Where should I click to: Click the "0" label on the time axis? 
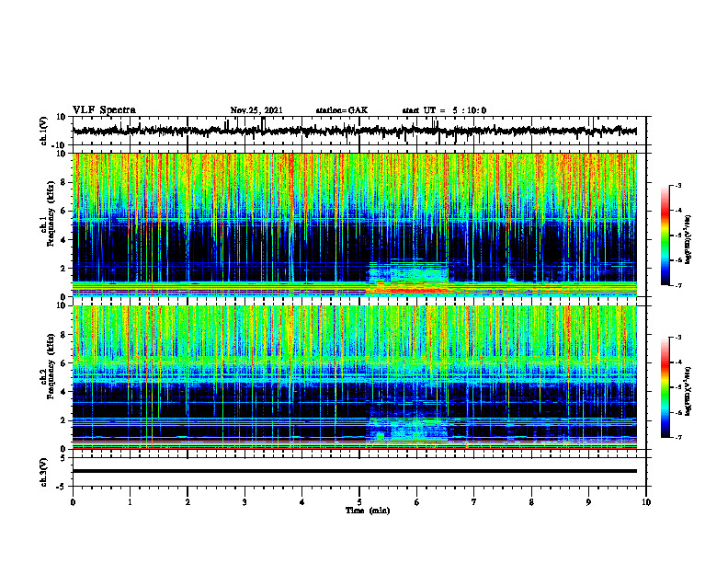tap(73, 502)
